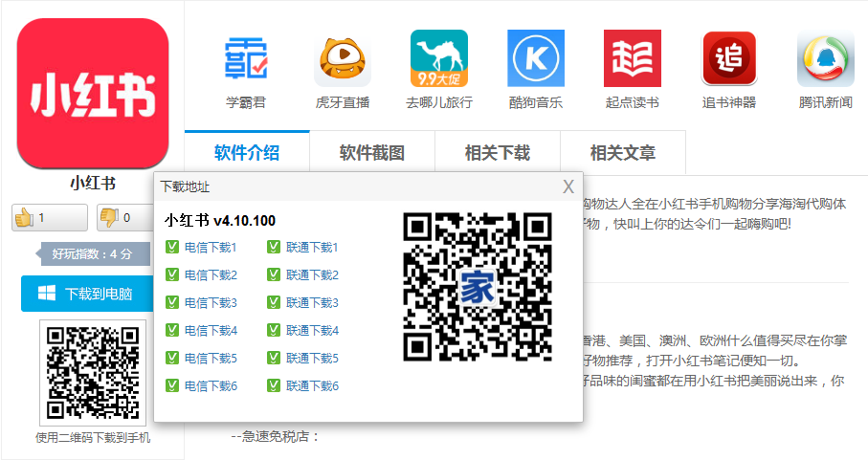This screenshot has width=868, height=460.
Task: Click the 去哪儿旅行 text label
Action: [x=439, y=102]
